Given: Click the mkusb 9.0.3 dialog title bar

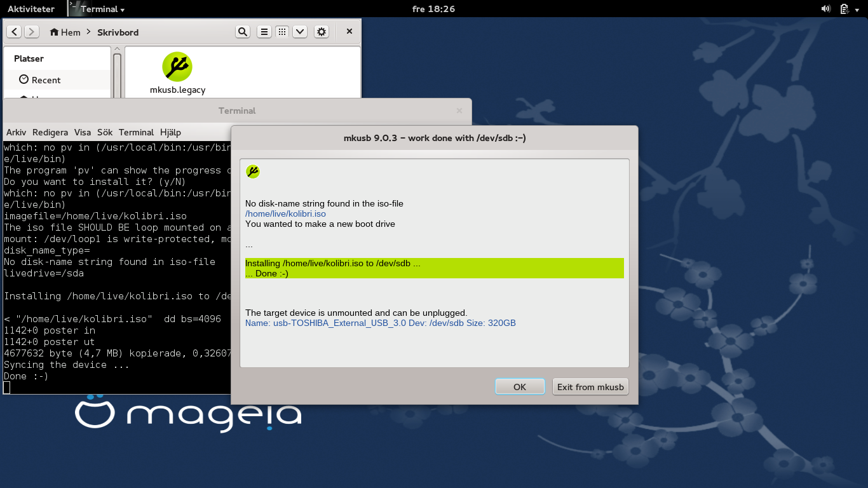Looking at the screenshot, I should tap(435, 138).
